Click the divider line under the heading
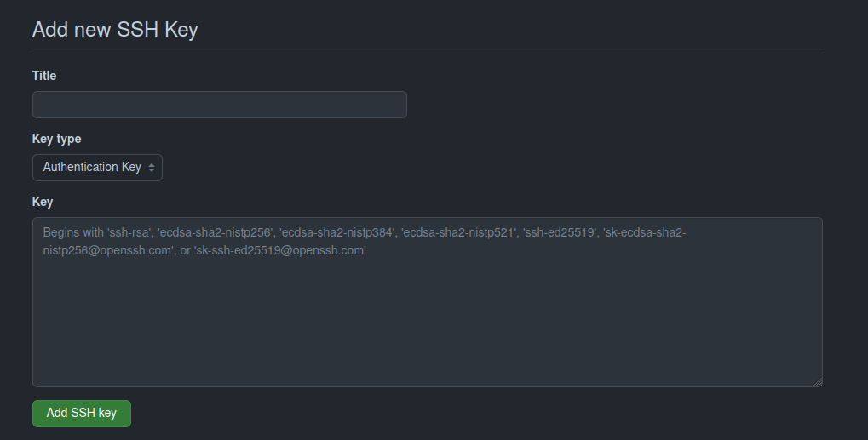 (x=428, y=54)
